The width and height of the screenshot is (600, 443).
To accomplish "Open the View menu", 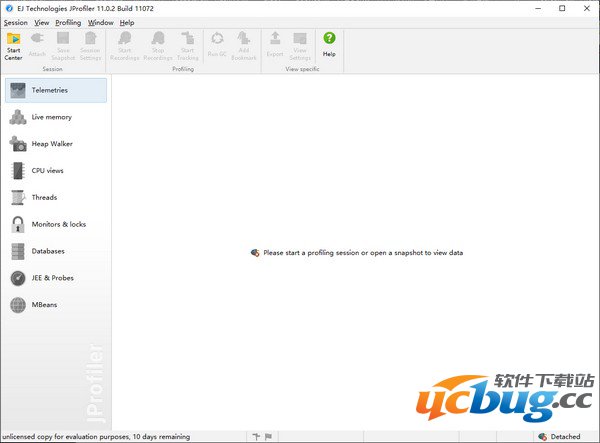I will 41,22.
